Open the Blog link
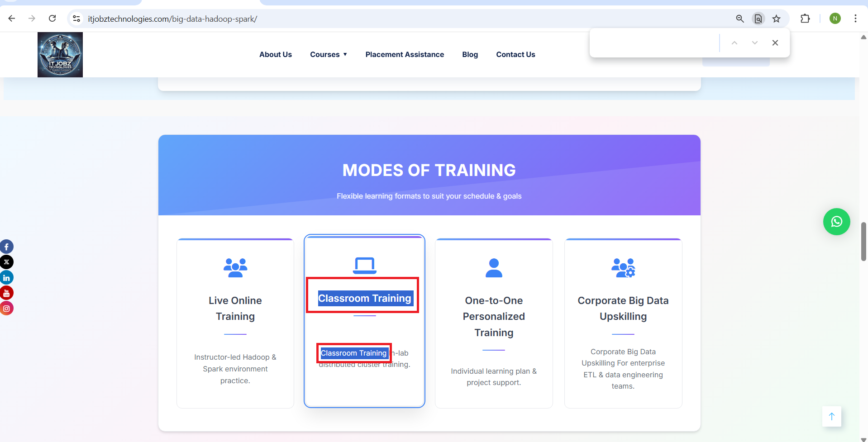 click(470, 54)
